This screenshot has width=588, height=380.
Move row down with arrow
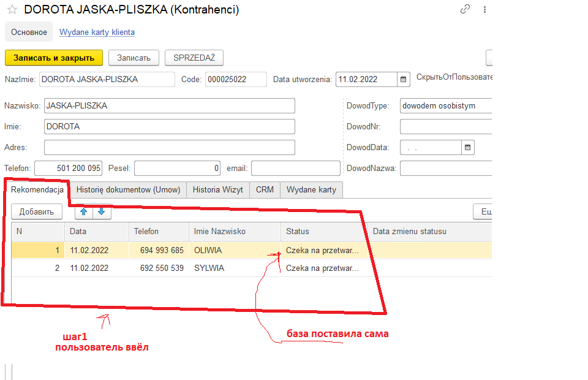point(102,212)
